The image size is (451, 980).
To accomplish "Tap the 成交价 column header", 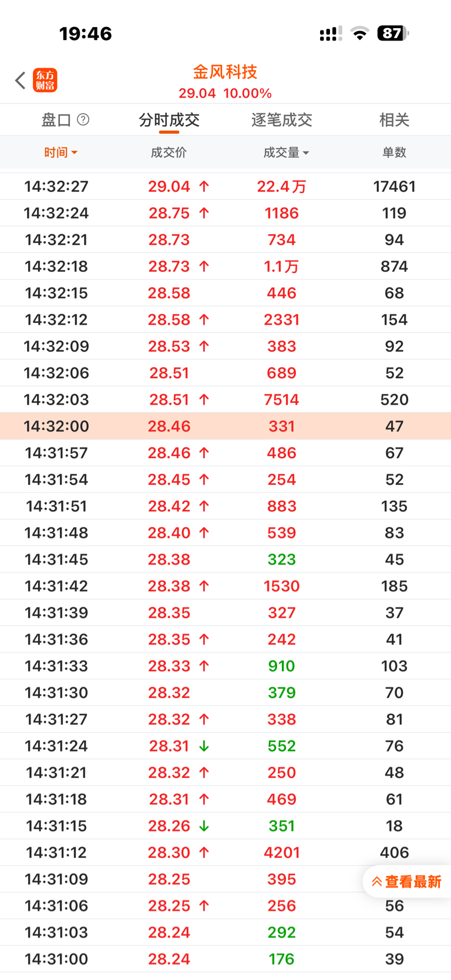I will [169, 153].
